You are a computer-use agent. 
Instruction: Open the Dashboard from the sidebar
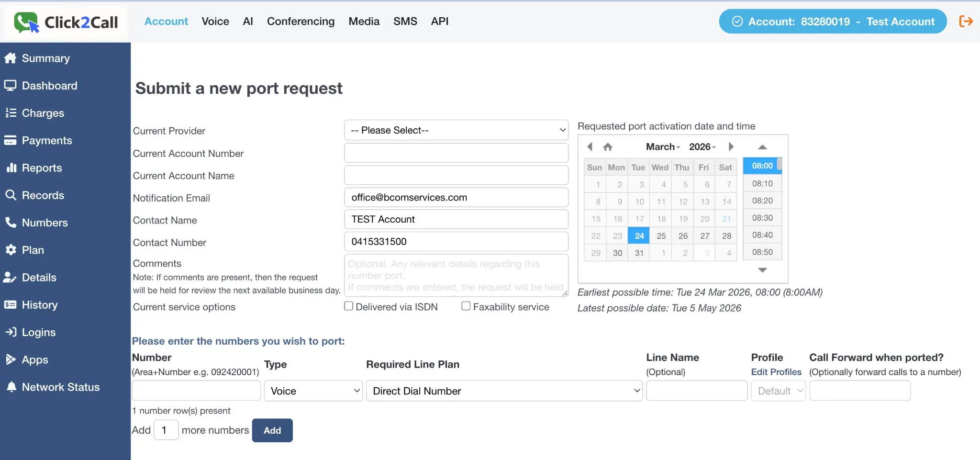[x=49, y=85]
